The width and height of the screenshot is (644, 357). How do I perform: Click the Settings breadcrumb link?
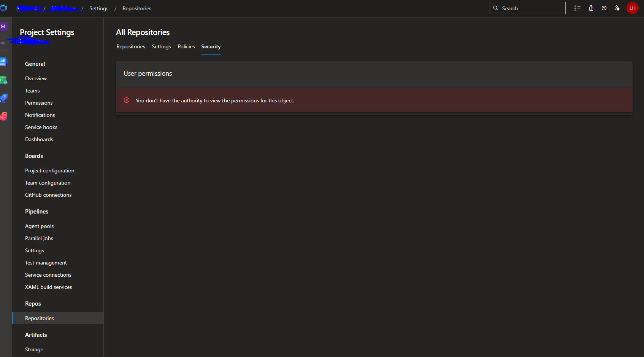99,8
